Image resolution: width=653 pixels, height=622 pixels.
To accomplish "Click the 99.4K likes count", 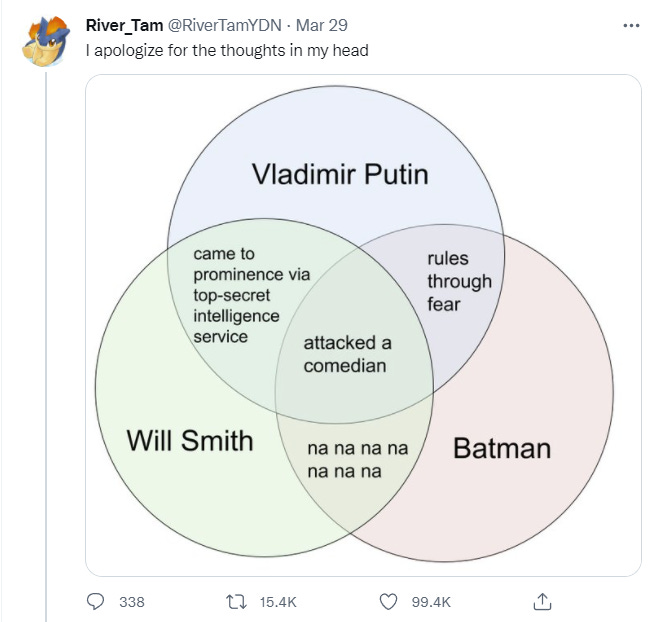I will coord(431,601).
